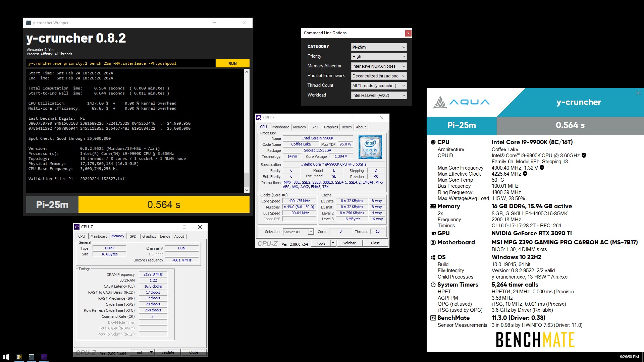The image size is (644, 362).
Task: Open the Thread Count dropdown
Action: point(379,86)
